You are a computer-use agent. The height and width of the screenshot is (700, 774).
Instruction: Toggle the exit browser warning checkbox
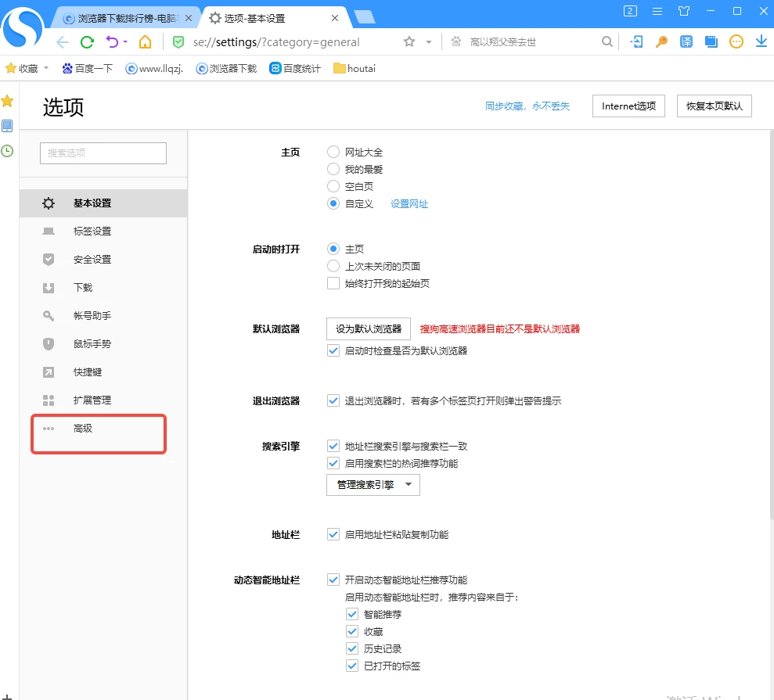[333, 401]
